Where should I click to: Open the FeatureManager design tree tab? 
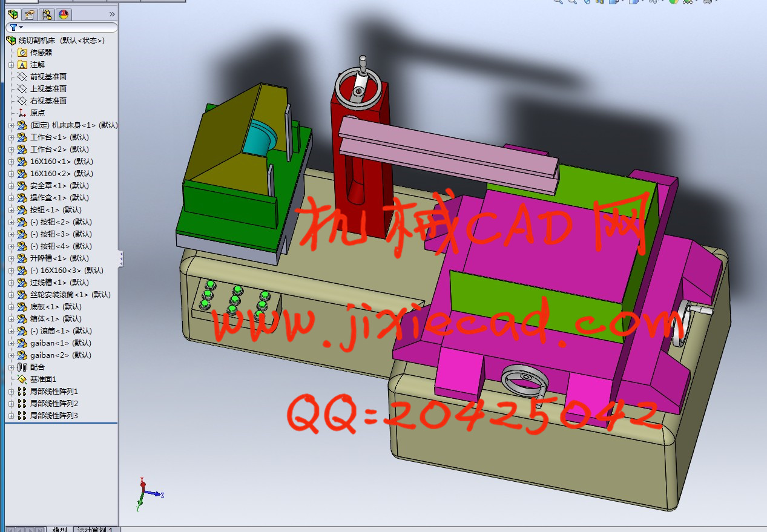13,14
